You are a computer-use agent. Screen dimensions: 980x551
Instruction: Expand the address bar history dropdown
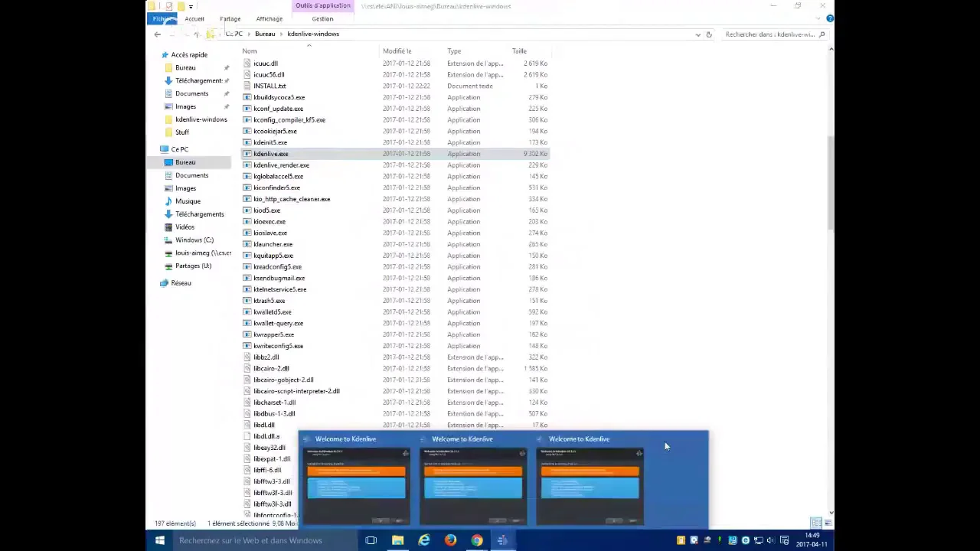(x=697, y=34)
